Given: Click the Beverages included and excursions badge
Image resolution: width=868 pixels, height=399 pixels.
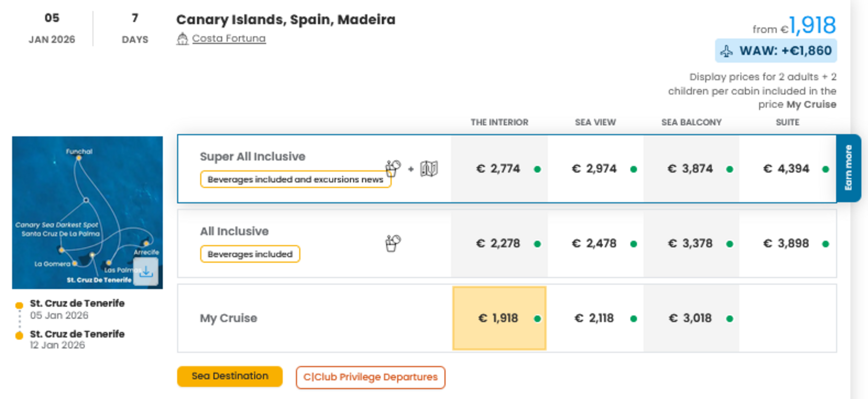Looking at the screenshot, I should (295, 180).
